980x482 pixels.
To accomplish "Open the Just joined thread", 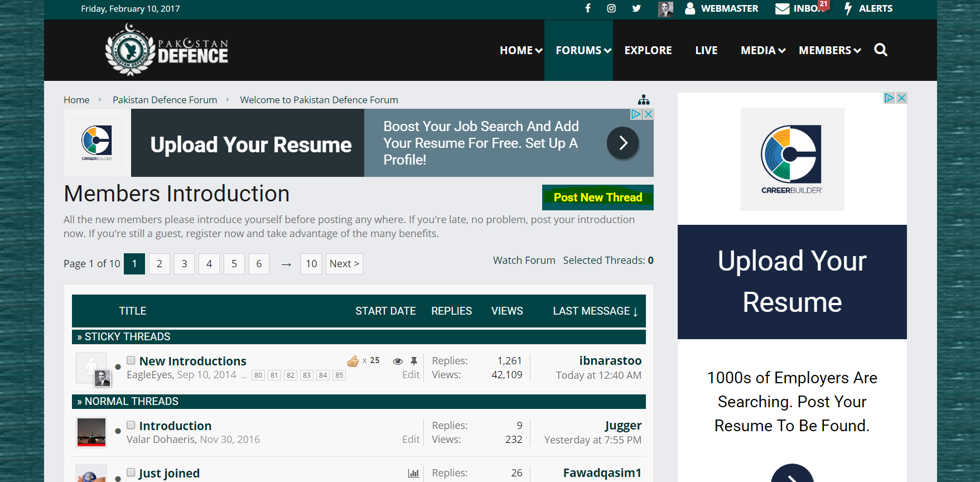I will (x=170, y=473).
